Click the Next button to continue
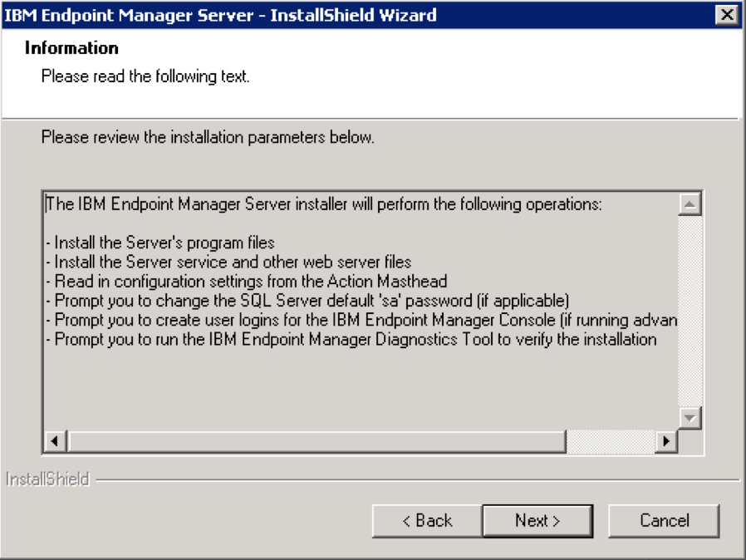 point(537,521)
